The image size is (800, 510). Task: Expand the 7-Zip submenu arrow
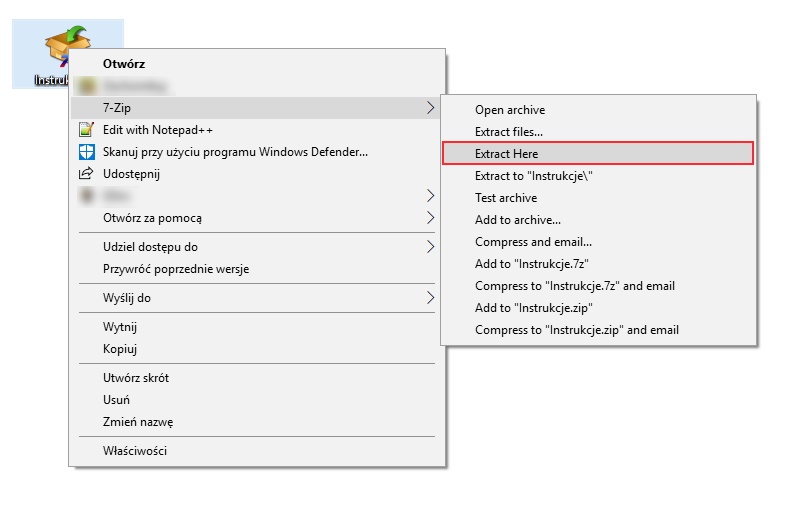pos(431,108)
